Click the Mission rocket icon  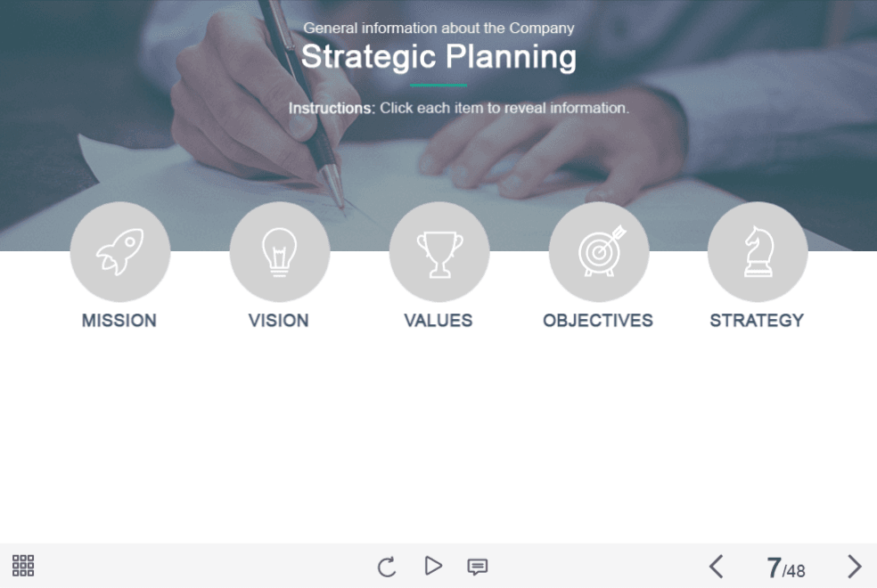[119, 252]
